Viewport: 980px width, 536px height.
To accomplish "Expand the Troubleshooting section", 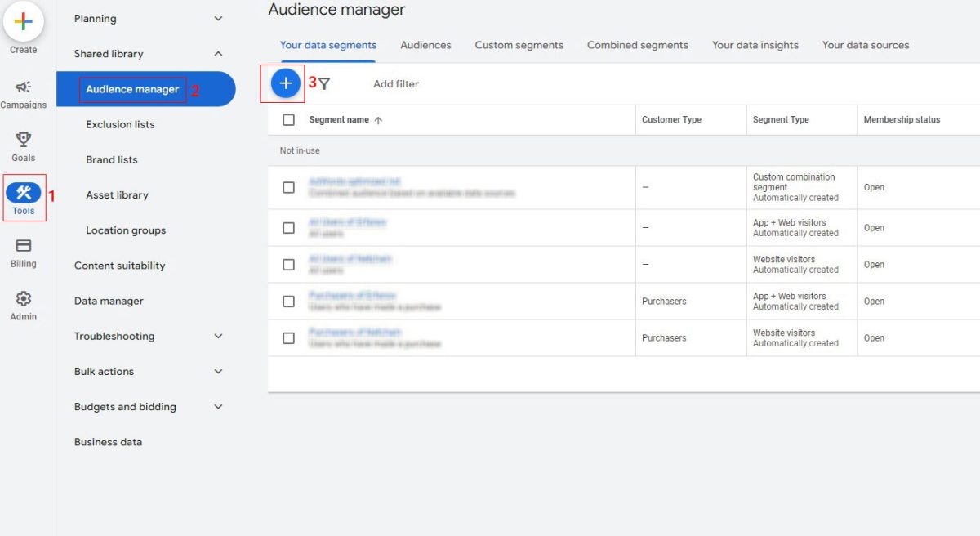I will [218, 336].
